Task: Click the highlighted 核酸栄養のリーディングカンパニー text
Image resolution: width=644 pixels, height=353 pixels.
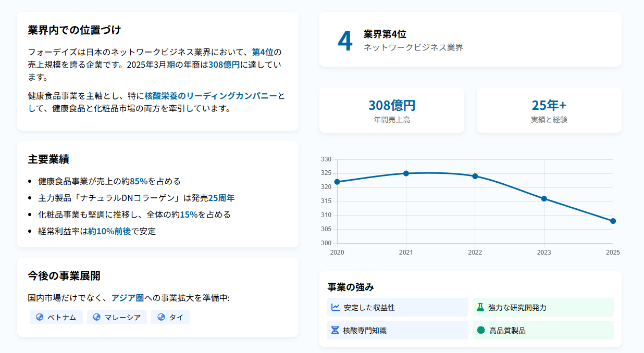Action: 211,96
